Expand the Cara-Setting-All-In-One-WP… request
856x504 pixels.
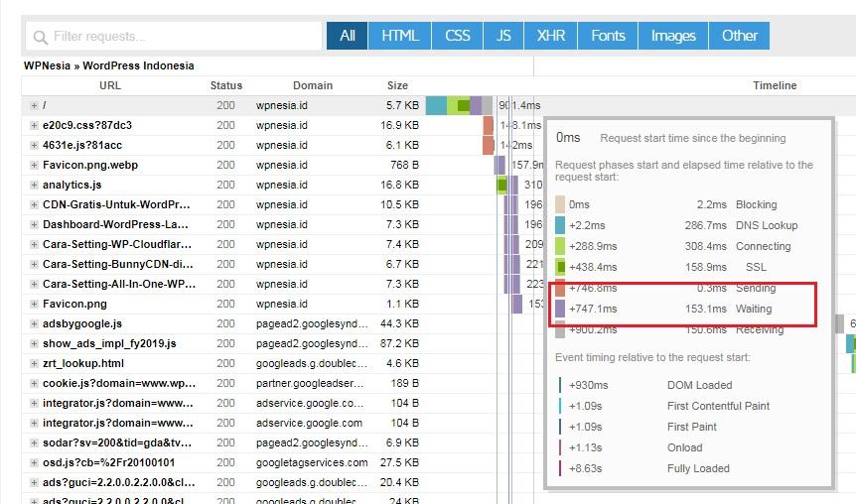coord(34,284)
